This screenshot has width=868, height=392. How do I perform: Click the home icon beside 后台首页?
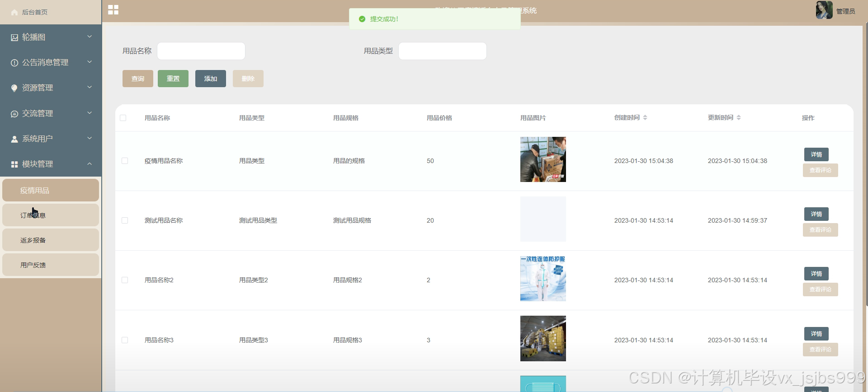pyautogui.click(x=14, y=12)
